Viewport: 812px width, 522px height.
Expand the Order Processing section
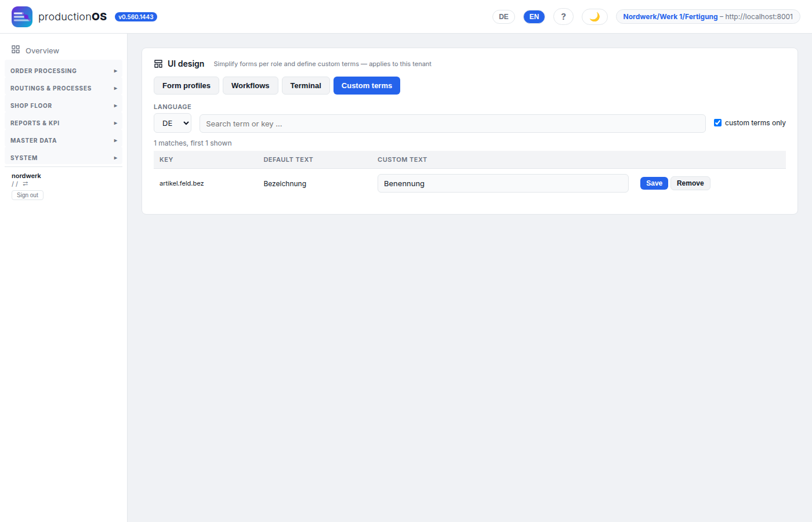(63, 71)
